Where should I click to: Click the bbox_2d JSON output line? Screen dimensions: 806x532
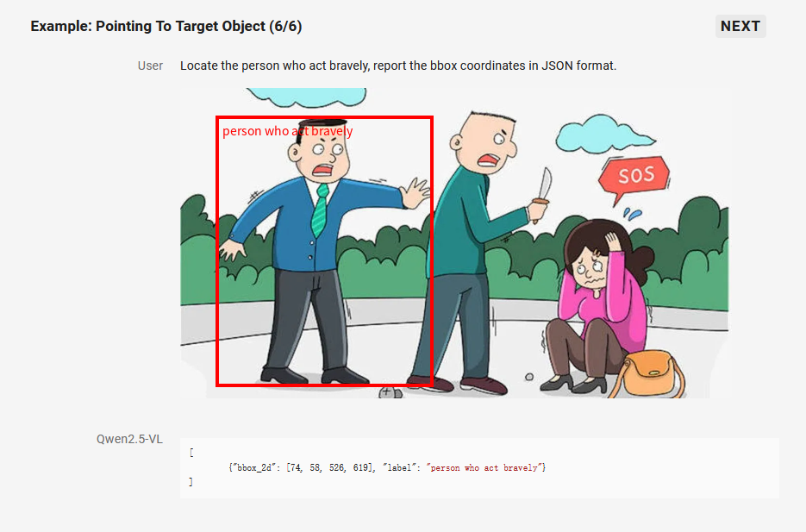pos(387,467)
